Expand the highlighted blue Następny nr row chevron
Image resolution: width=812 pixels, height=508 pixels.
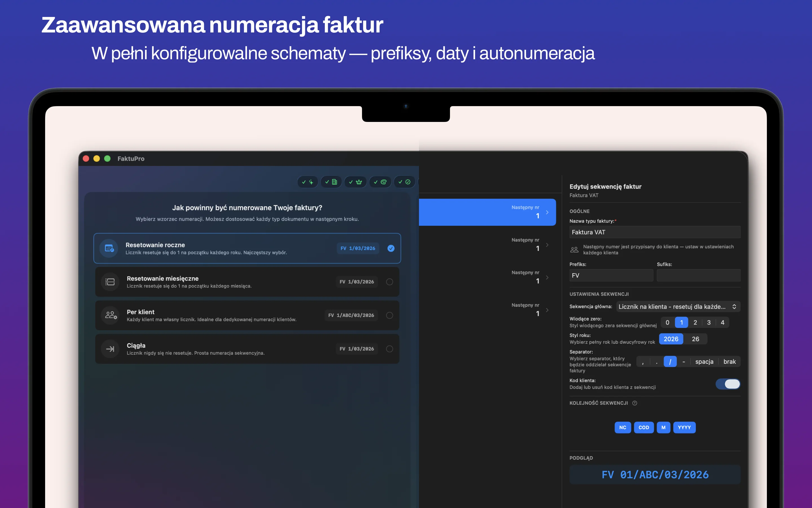(x=547, y=212)
